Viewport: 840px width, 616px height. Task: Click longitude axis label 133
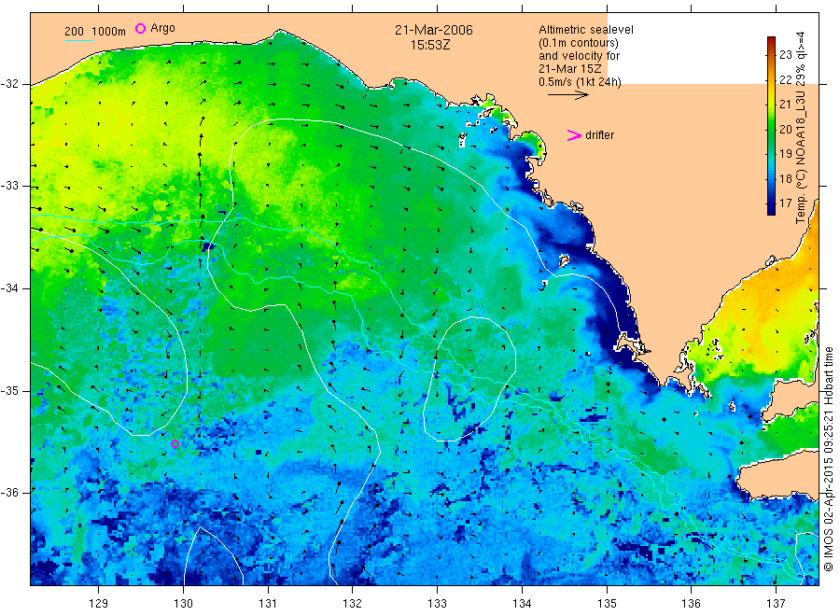click(437, 604)
